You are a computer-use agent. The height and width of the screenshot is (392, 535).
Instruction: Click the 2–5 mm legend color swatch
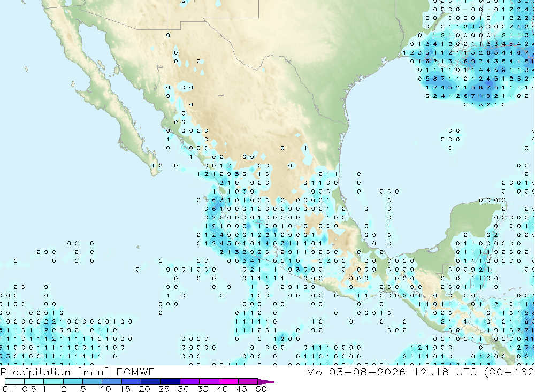[x=73, y=381]
